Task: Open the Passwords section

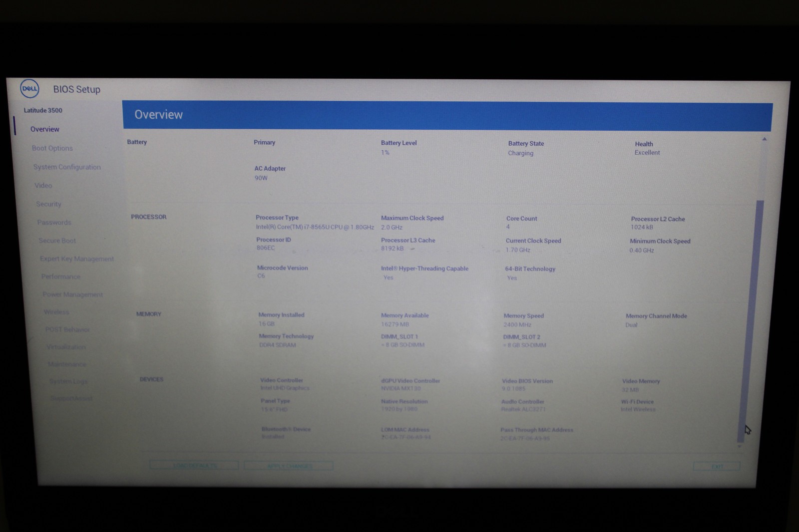Action: click(x=54, y=223)
